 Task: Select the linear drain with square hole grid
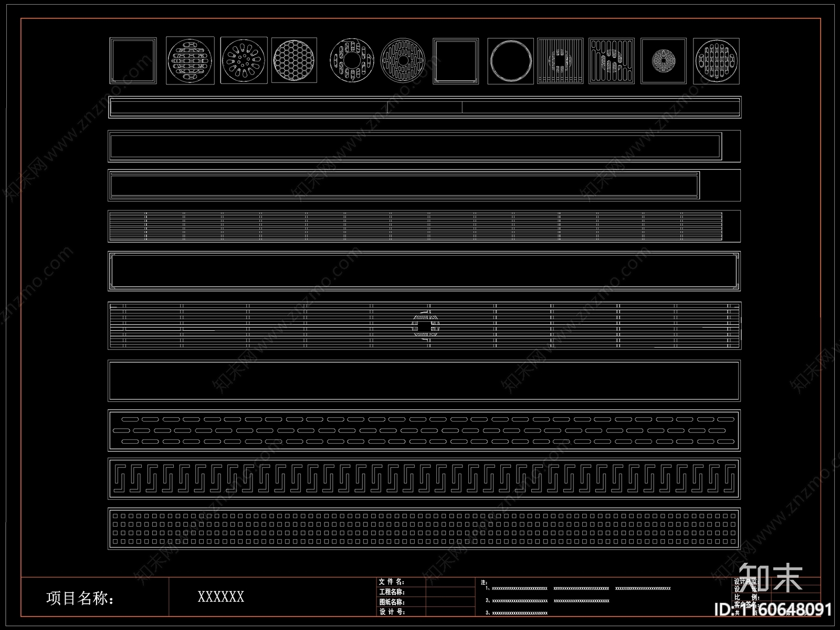pos(425,528)
